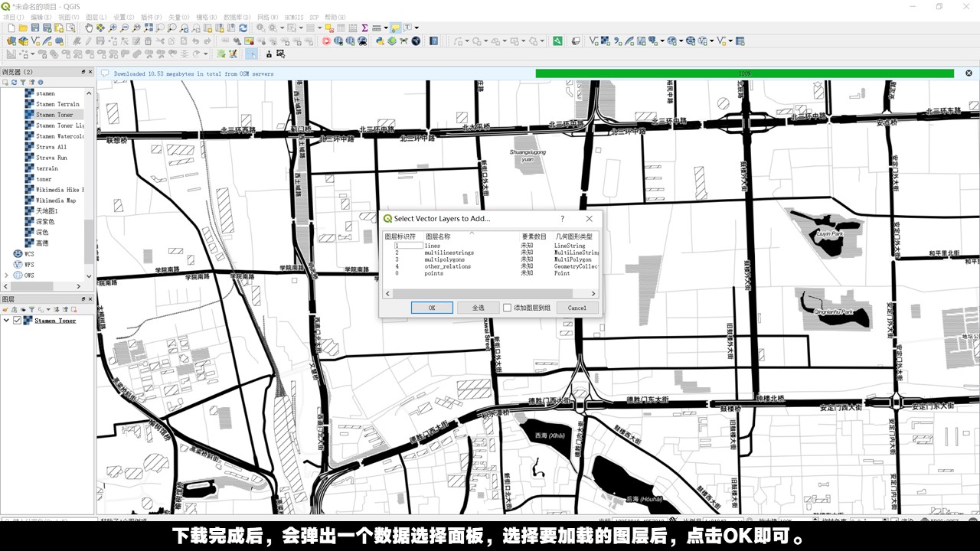Select the points layer row
This screenshot has width=980, height=551.
490,273
